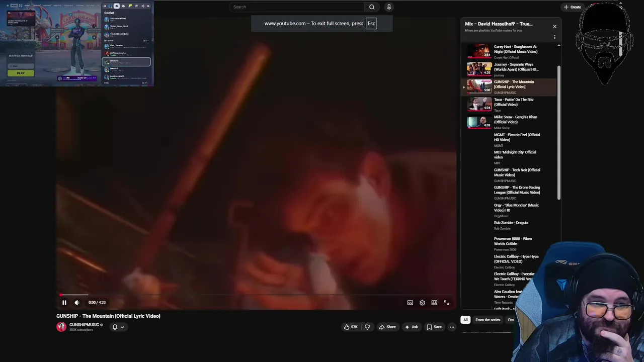Start voice search with the microphone icon

click(x=389, y=7)
